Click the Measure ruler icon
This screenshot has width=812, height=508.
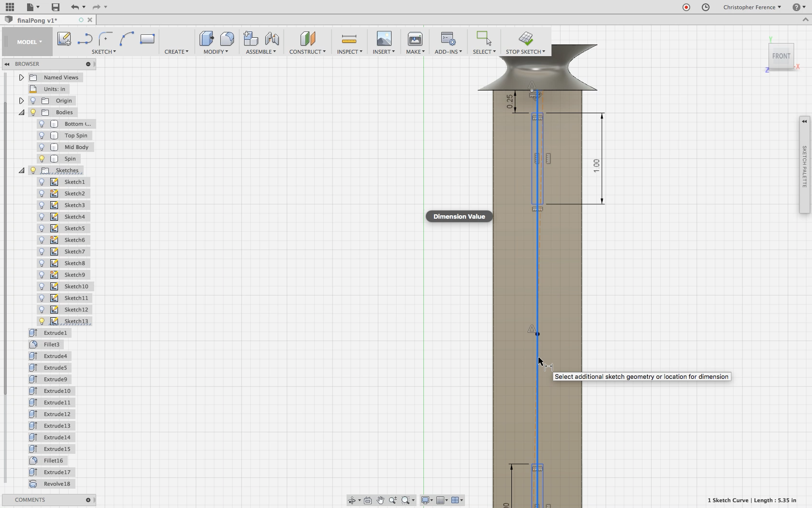coord(349,39)
